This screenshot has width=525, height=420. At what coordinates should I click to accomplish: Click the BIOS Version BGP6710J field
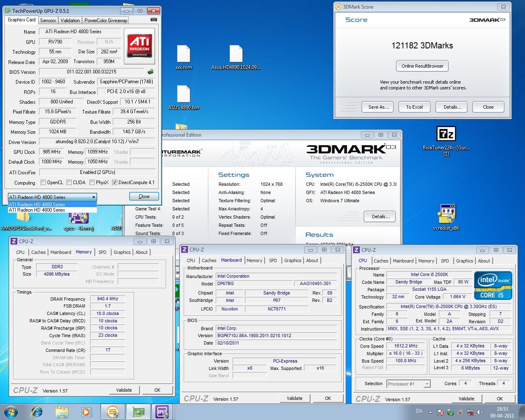[277, 336]
